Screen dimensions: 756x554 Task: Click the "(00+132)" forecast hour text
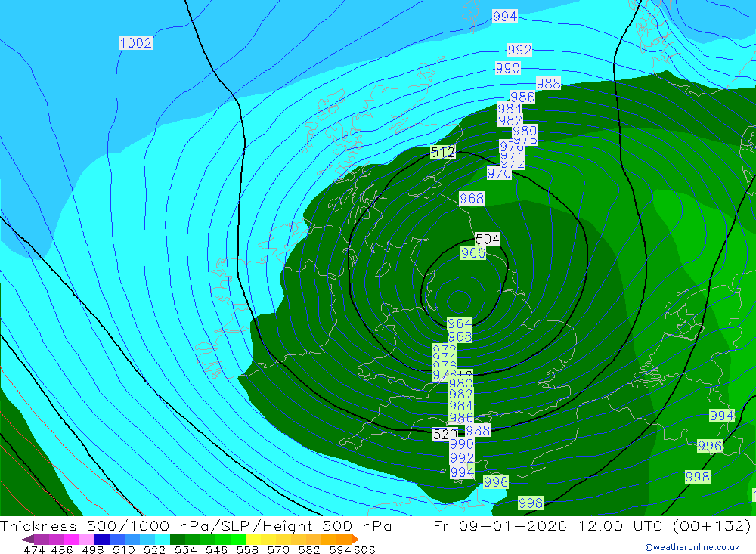click(711, 526)
